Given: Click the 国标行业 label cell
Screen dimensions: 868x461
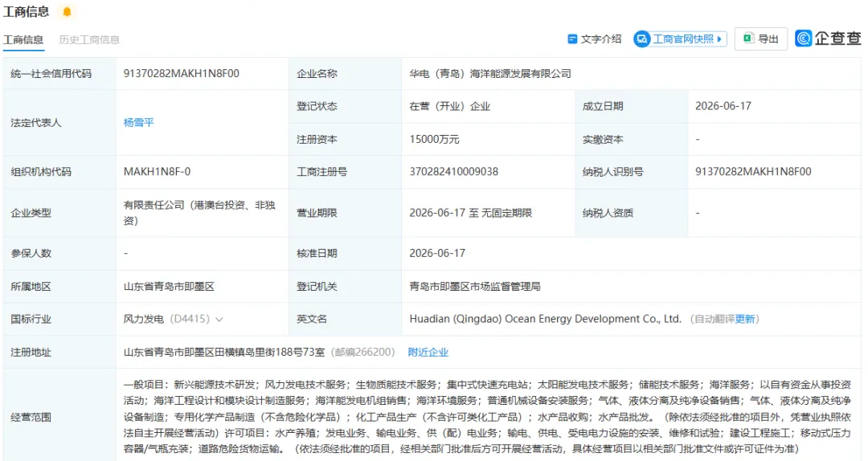Looking at the screenshot, I should coord(59,320).
